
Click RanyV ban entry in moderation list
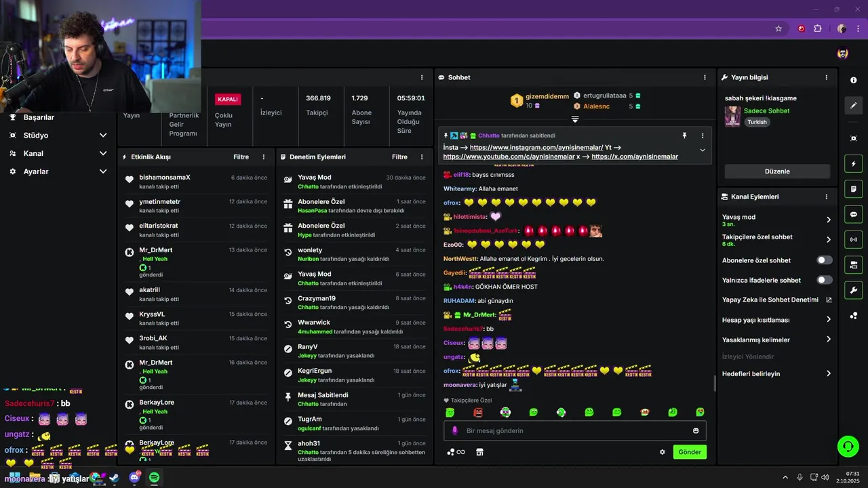coord(353,351)
